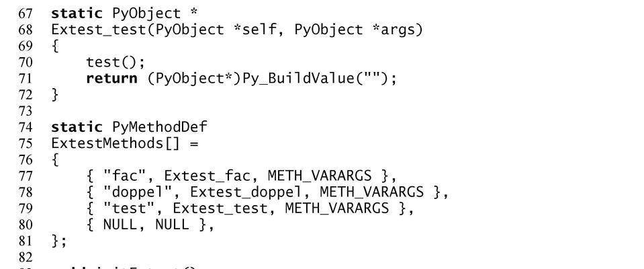Screen dimensions: 644x269
Task: Click the static keyword on line 67
Action: click(77, 13)
